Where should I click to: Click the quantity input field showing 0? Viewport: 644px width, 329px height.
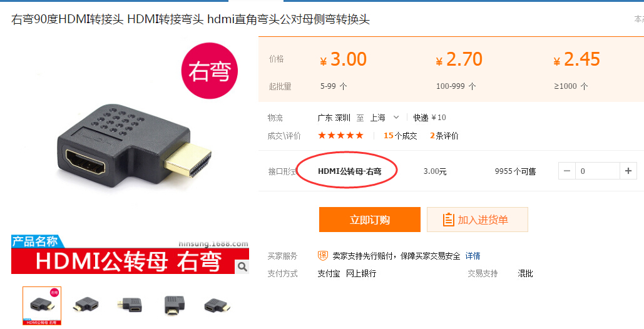(598, 171)
